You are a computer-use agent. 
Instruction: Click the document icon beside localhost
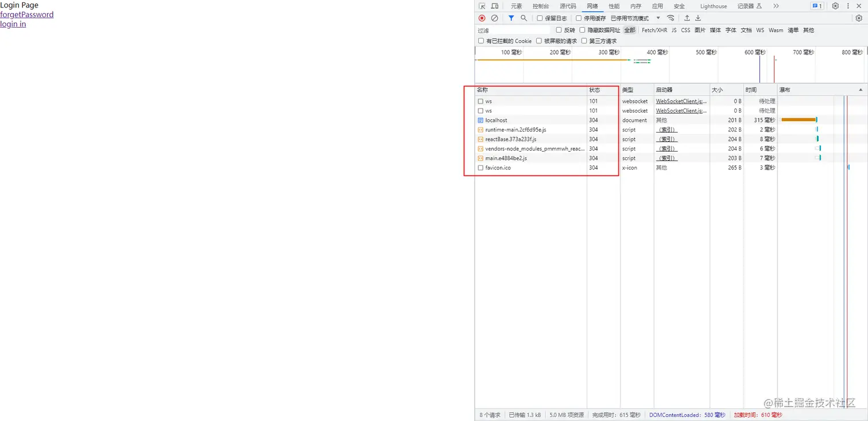point(480,120)
